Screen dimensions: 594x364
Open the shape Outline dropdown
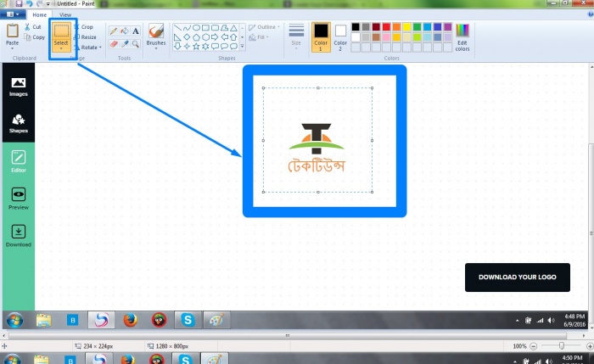(x=264, y=27)
